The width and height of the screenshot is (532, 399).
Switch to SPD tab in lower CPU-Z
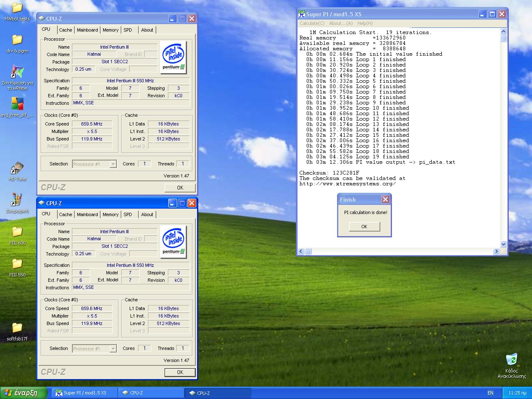128,214
